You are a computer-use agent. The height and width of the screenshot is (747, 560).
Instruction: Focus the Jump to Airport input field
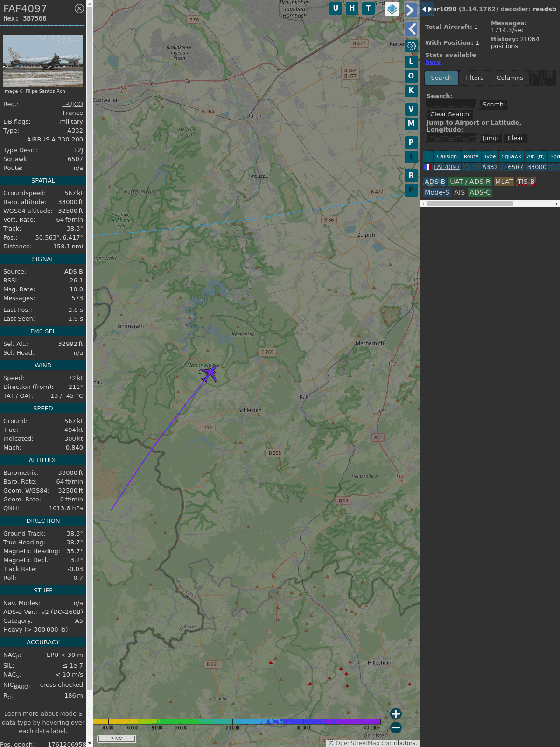[451, 138]
